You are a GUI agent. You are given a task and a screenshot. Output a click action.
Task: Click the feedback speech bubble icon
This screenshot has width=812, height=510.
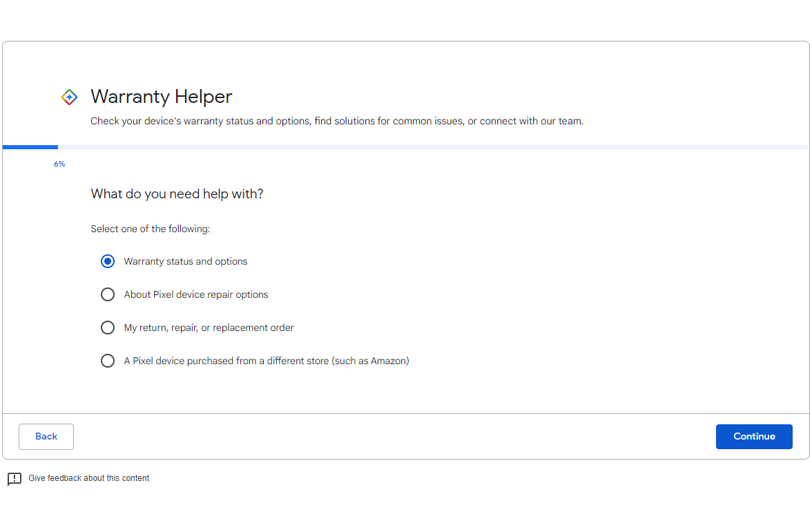point(14,479)
